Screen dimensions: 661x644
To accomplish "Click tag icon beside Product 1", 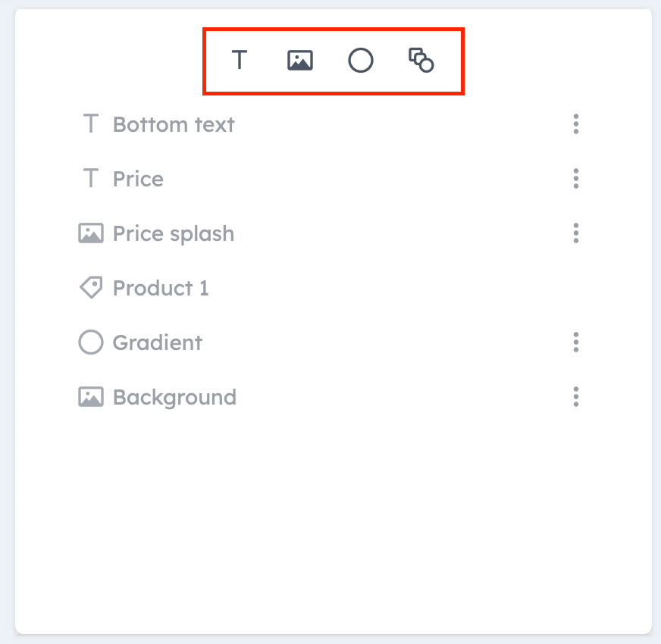I will [x=91, y=287].
